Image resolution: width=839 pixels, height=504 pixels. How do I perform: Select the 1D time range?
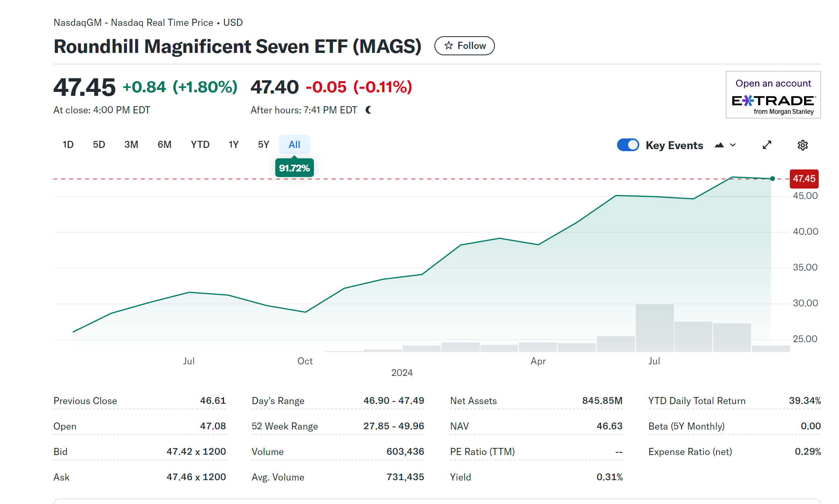68,144
